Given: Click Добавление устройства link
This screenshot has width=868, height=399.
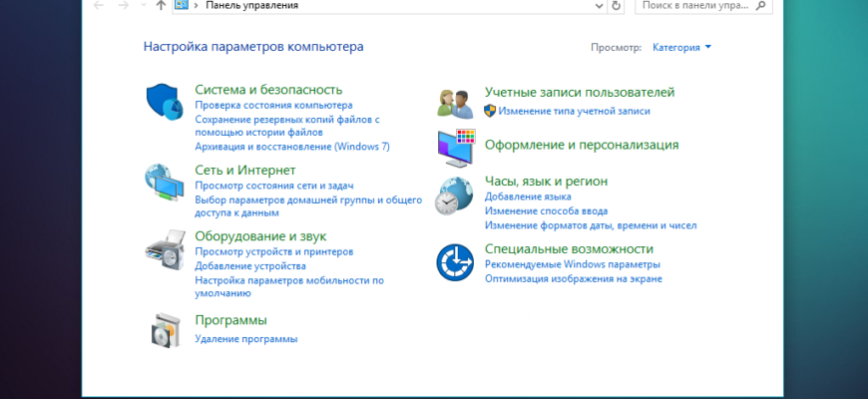Looking at the screenshot, I should 250,266.
